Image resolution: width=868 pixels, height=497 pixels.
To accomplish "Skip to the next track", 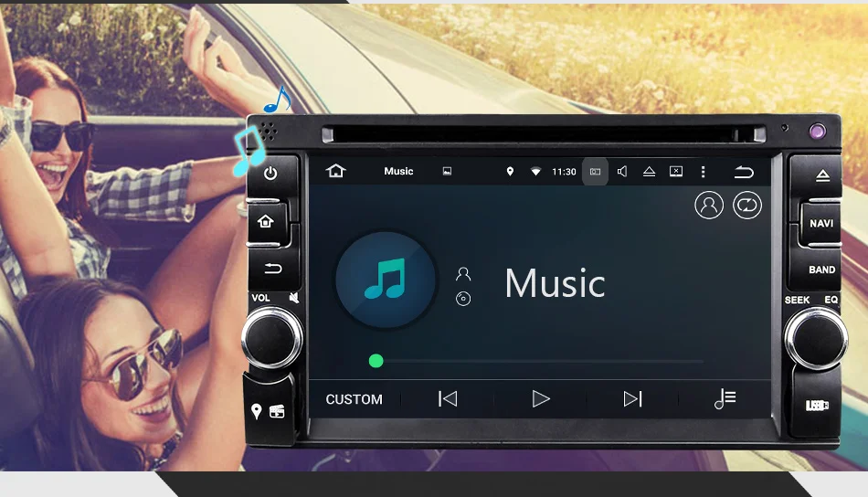I will (x=633, y=399).
